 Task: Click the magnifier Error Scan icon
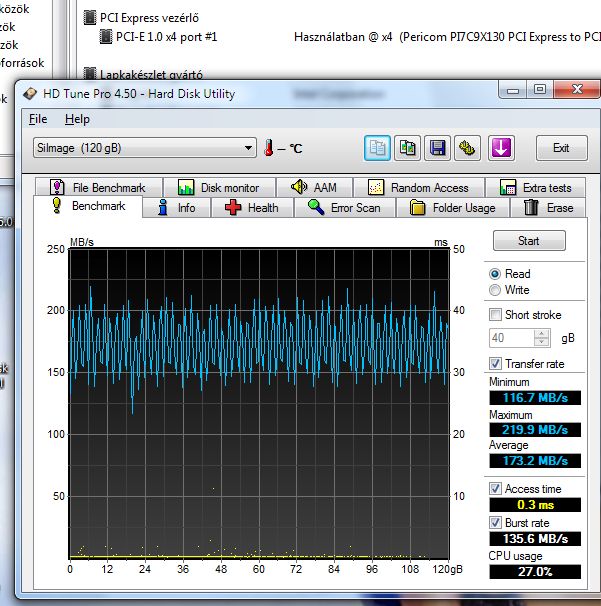tap(316, 208)
